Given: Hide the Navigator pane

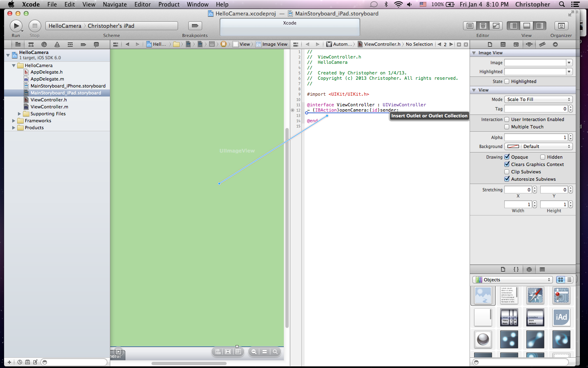Looking at the screenshot, I should point(514,26).
